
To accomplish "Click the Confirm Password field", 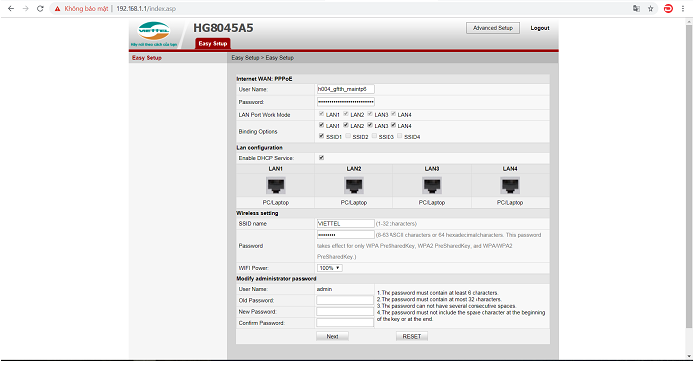I will 345,323.
